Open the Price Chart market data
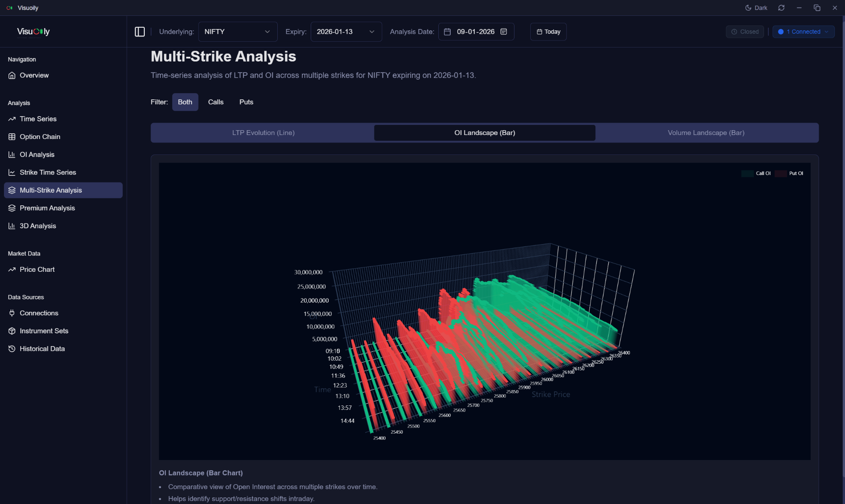Viewport: 845px width, 504px height. [x=37, y=270]
